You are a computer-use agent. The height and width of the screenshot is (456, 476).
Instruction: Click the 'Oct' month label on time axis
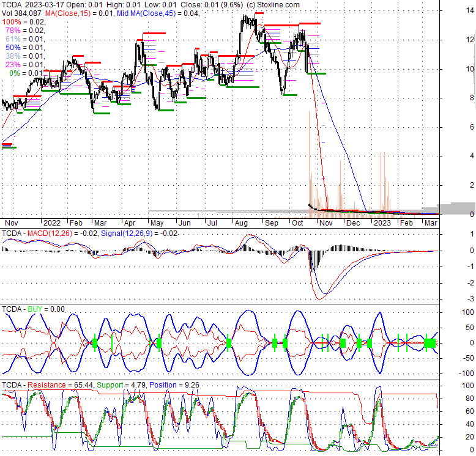pos(297,223)
